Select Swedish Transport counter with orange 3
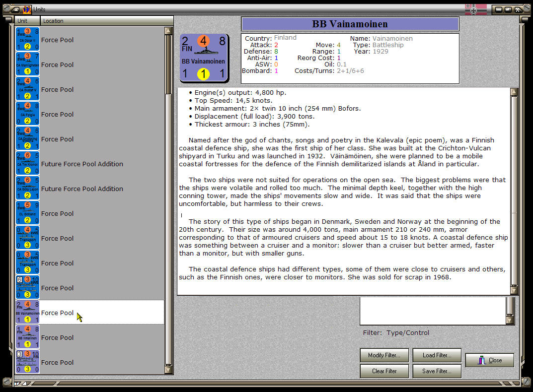 coord(27,262)
